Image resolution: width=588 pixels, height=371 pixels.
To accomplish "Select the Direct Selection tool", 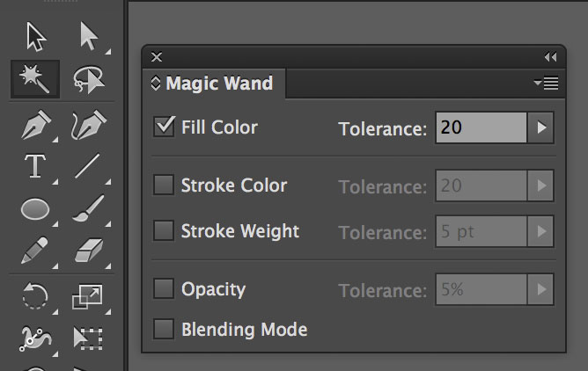I will pos(89,36).
